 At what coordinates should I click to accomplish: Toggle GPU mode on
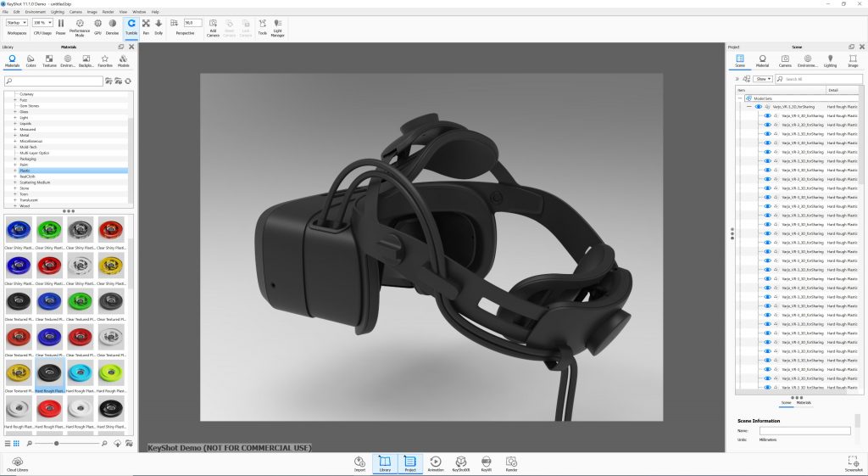pos(97,25)
